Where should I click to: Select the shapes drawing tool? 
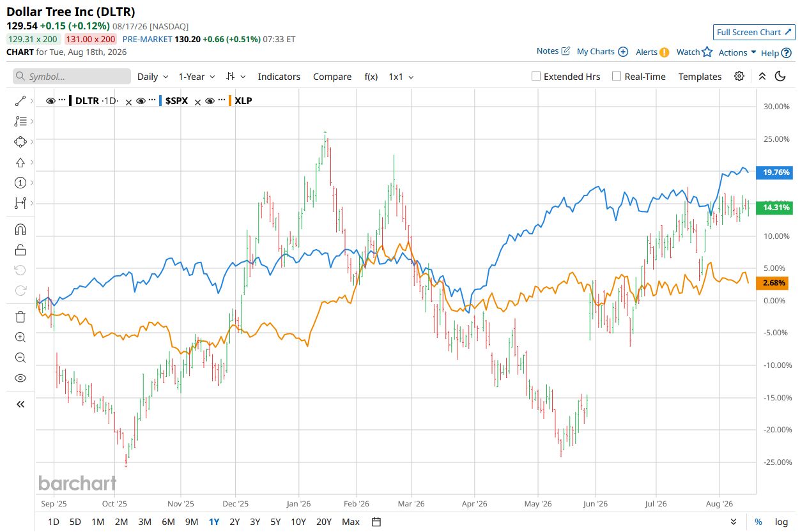20,142
